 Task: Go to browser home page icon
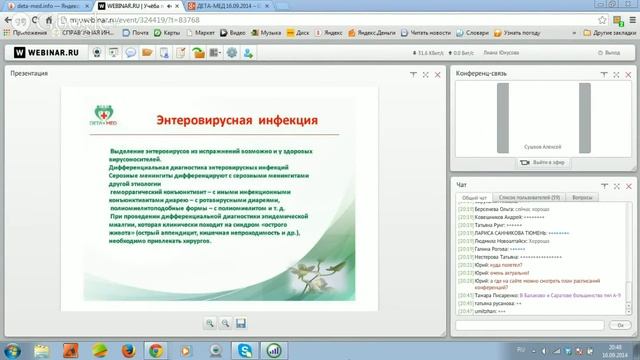(x=49, y=20)
